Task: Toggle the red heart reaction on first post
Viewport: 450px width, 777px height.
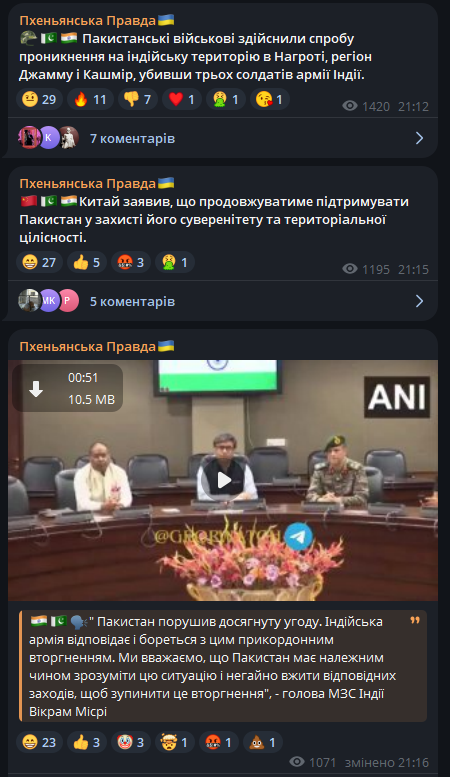Action: click(x=181, y=100)
